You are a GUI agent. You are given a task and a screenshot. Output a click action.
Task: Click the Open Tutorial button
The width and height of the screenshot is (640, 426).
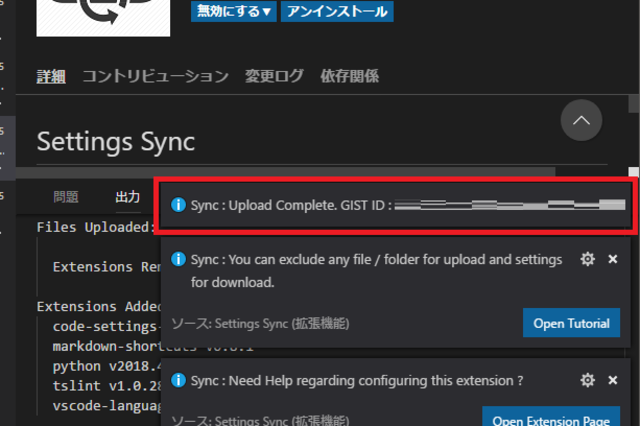tap(571, 323)
